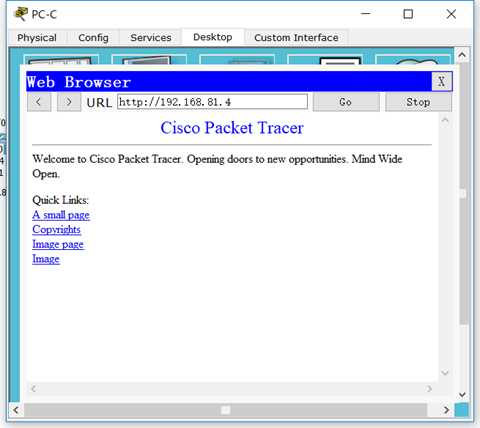This screenshot has width=480, height=428.
Task: Minimize the PC-C window
Action: point(366,14)
